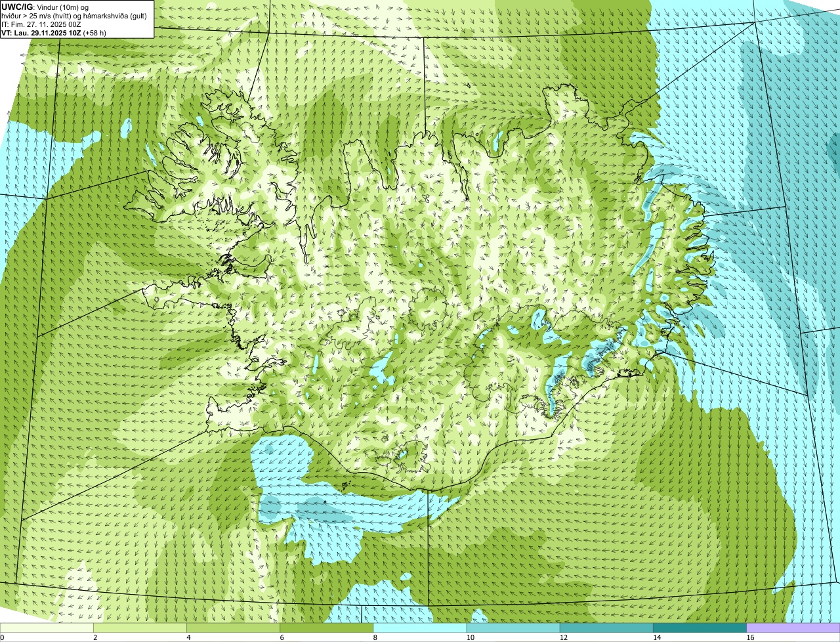Screen dimensions: 840x642
Task: Click the 12–14 m/s teal legend swatch
Action: 606,628
